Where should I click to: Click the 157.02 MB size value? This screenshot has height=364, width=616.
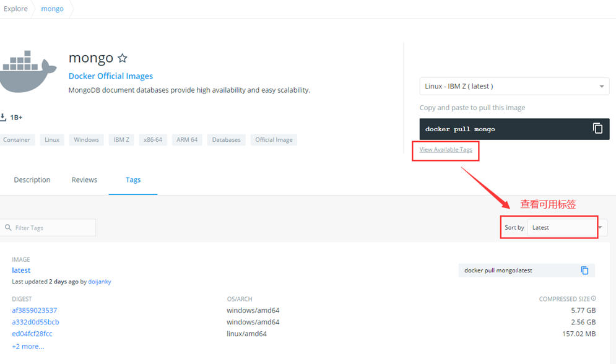tap(579, 334)
